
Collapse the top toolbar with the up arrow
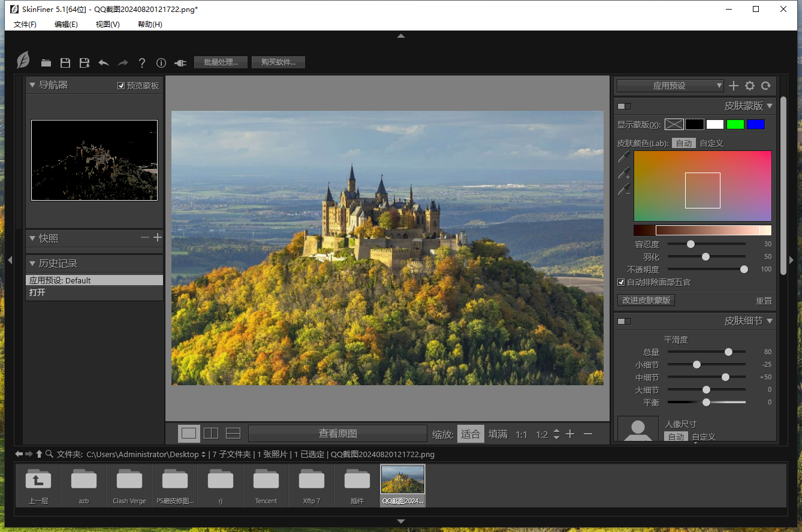[401, 36]
